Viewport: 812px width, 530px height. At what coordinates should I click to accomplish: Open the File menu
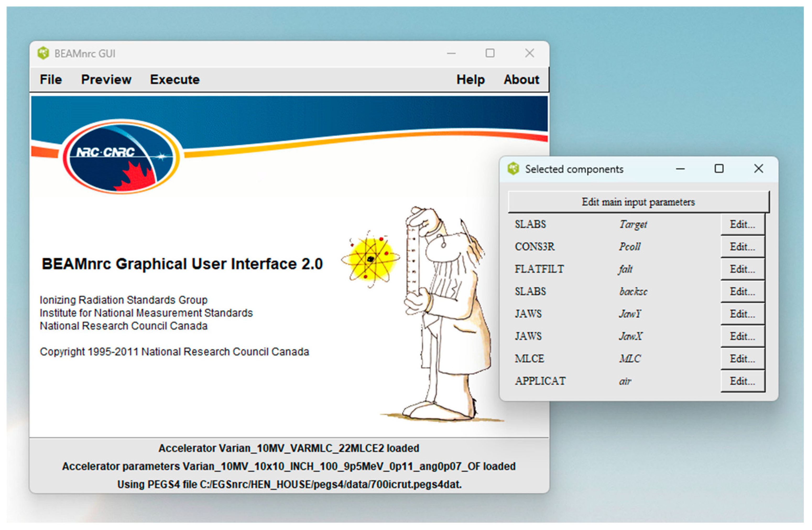point(51,79)
